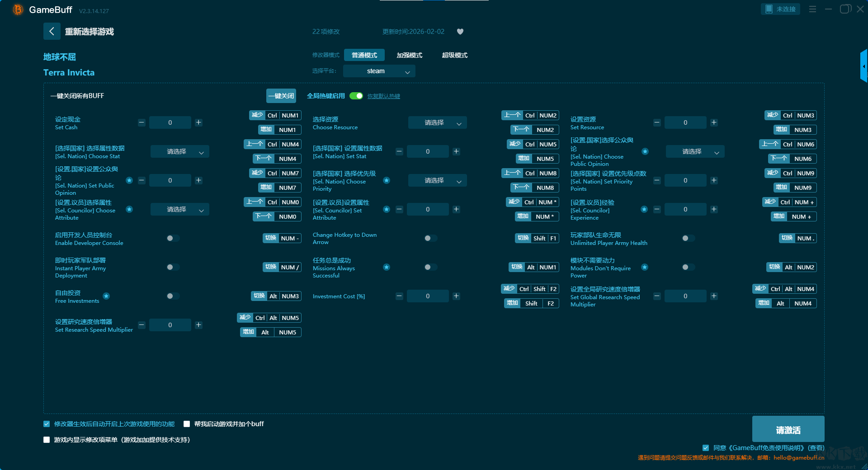Turn on Free Investments toggle
Image resolution: width=868 pixels, height=470 pixels.
(x=173, y=296)
